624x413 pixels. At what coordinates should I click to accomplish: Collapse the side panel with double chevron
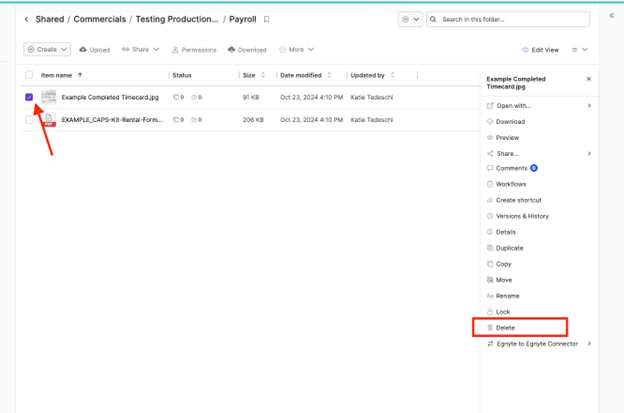click(612, 16)
